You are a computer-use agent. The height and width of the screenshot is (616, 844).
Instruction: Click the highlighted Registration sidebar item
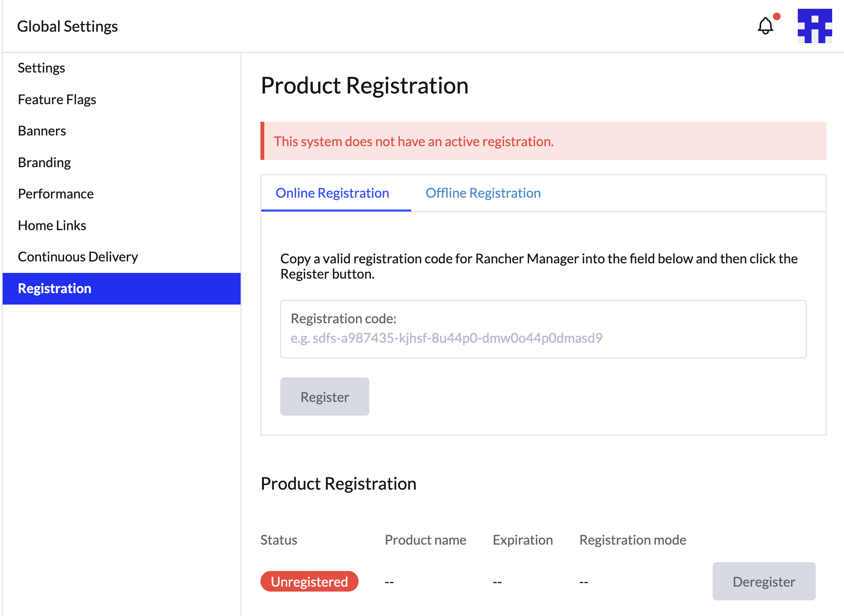click(54, 289)
